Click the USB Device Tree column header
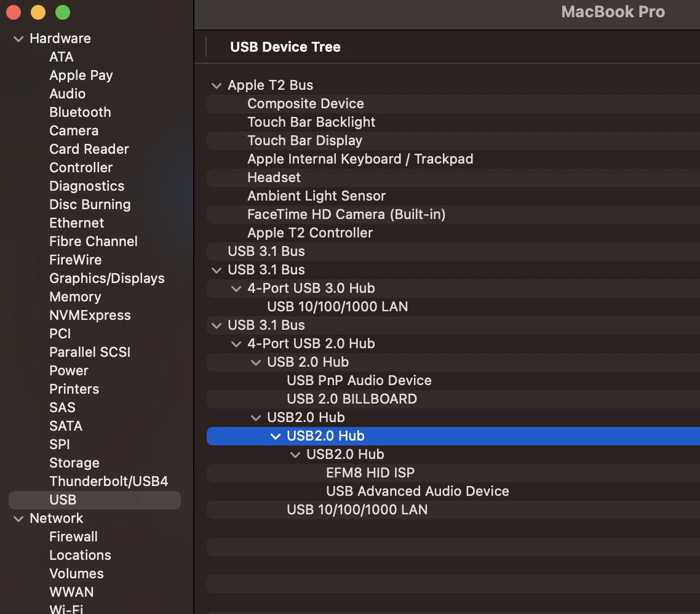 click(285, 47)
